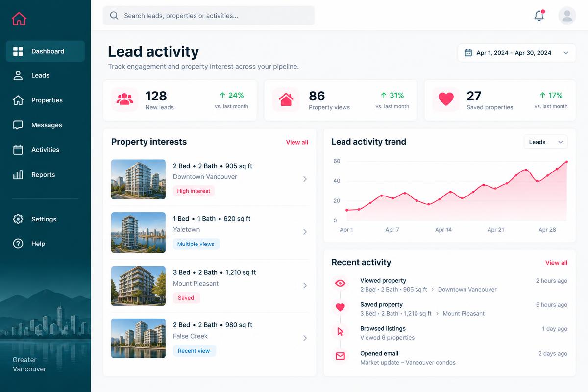Screen dimensions: 588x392
Task: Click the High interest tag
Action: (194, 191)
